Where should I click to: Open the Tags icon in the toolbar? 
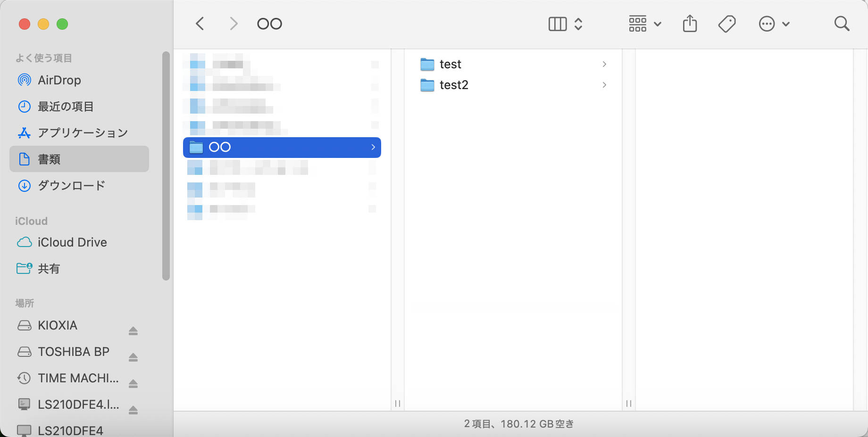[726, 23]
